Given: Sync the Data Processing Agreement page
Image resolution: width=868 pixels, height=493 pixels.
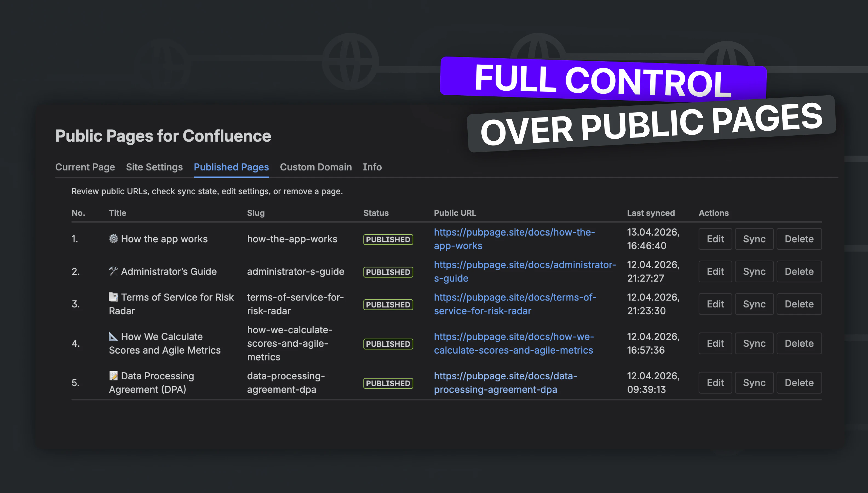Looking at the screenshot, I should click(x=754, y=383).
